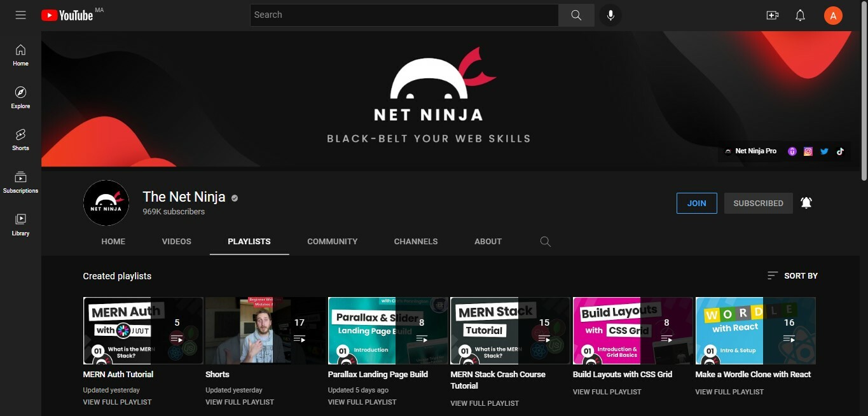Switch to the VIDEOS tab

tap(176, 241)
